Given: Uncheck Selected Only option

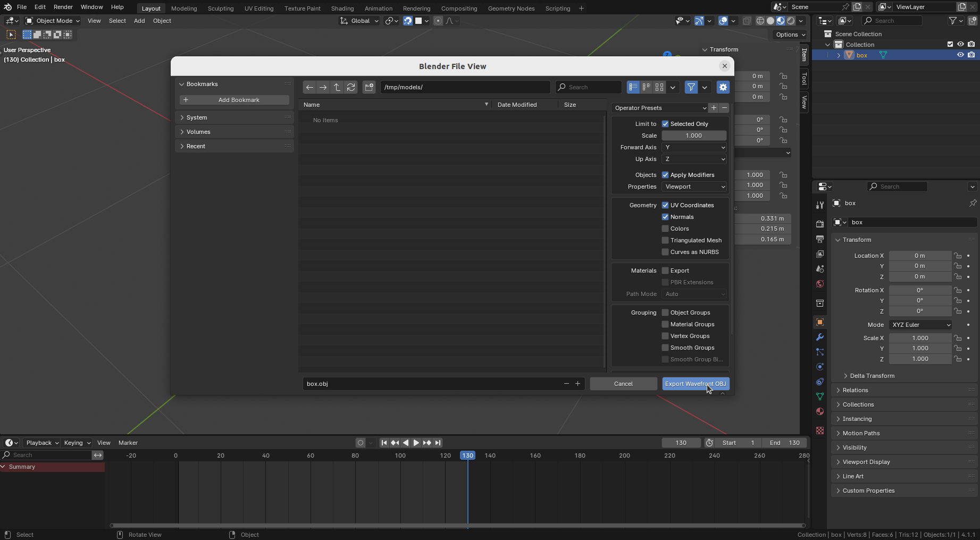Looking at the screenshot, I should (665, 124).
